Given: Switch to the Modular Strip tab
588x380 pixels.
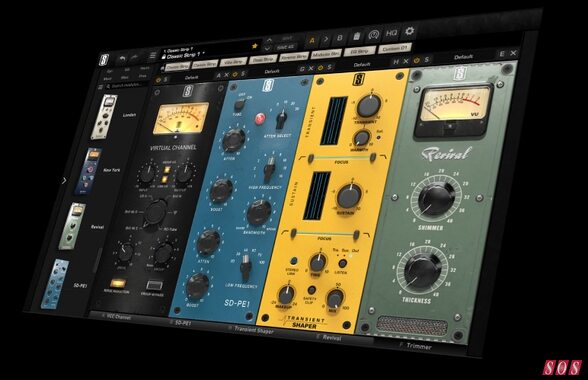Looking at the screenshot, I should click(326, 54).
